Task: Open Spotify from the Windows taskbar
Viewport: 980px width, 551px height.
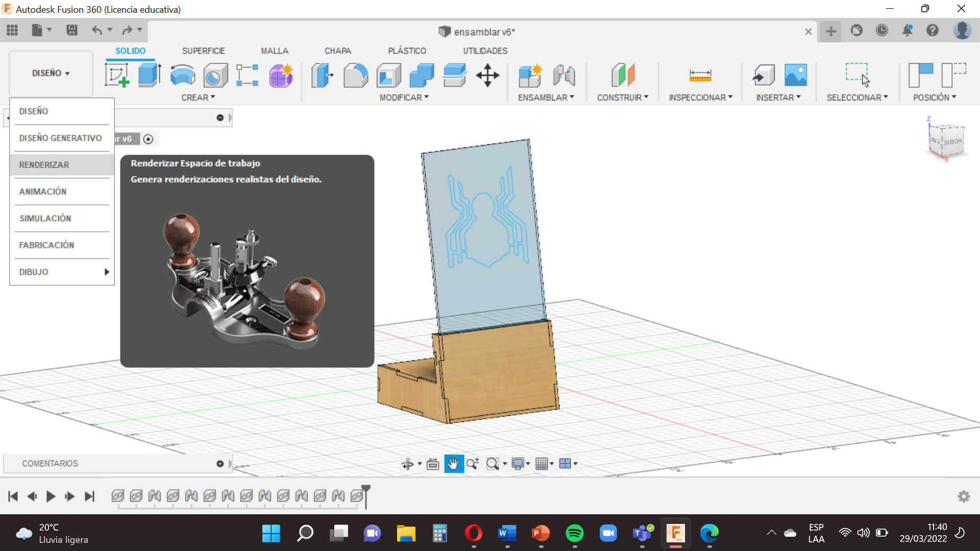Action: [x=575, y=534]
